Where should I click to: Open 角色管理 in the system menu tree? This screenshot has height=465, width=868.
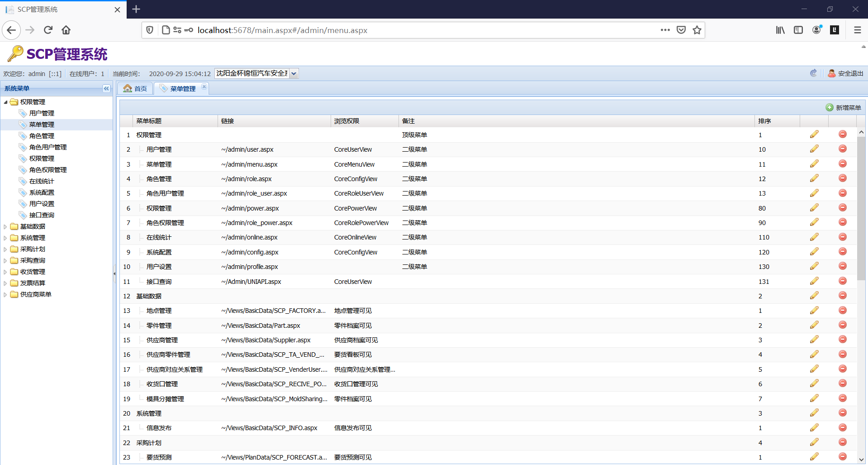[x=42, y=136]
